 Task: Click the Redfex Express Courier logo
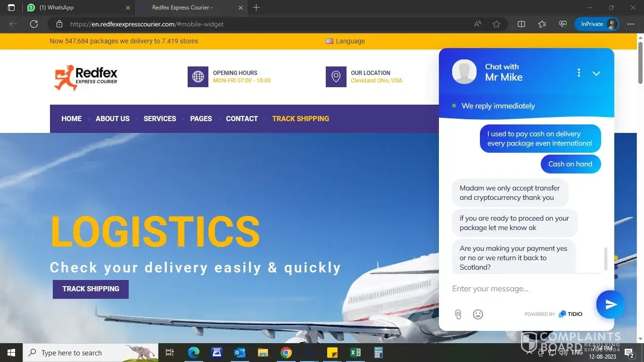click(85, 77)
